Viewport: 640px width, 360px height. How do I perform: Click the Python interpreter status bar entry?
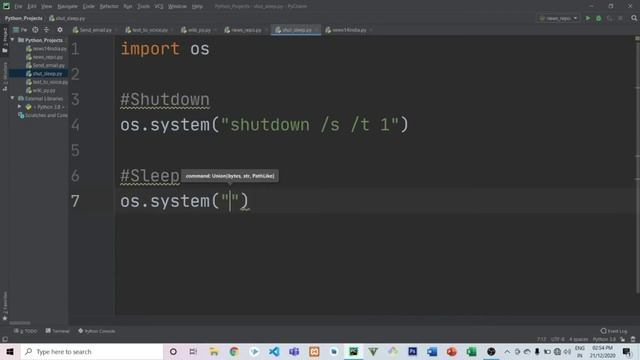tap(604, 339)
